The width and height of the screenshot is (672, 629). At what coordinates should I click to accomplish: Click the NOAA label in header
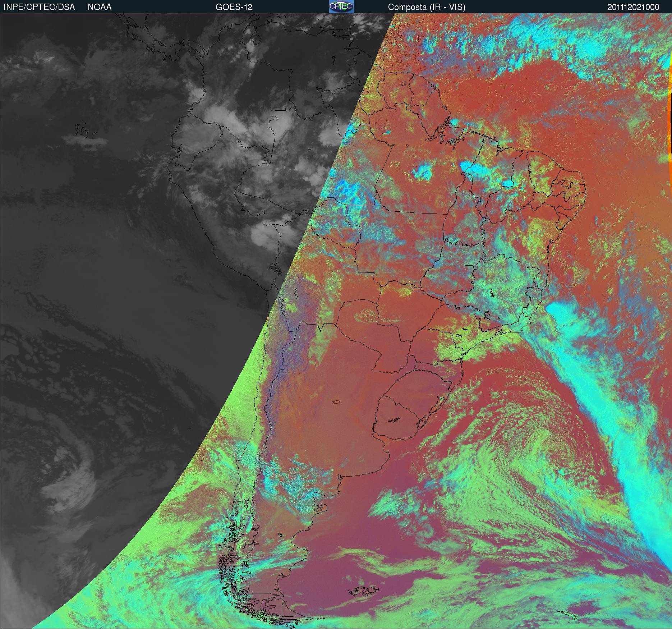point(100,7)
